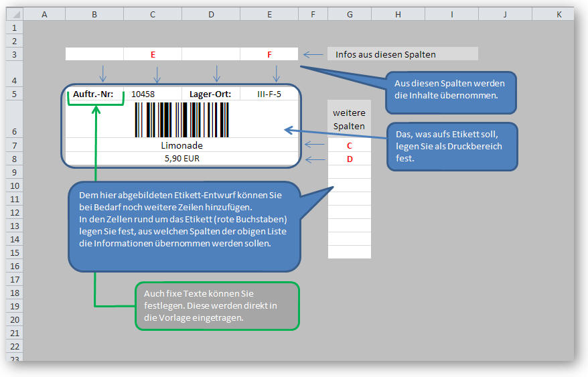Viewport: 588px width, 377px height.
Task: Select row 10 header
Action: tap(15, 185)
